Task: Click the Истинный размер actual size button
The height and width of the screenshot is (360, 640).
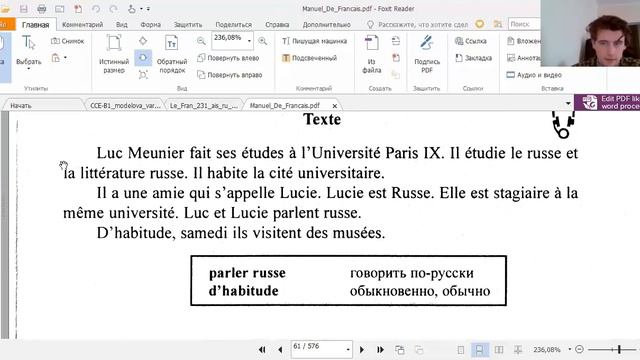Action: tap(114, 54)
